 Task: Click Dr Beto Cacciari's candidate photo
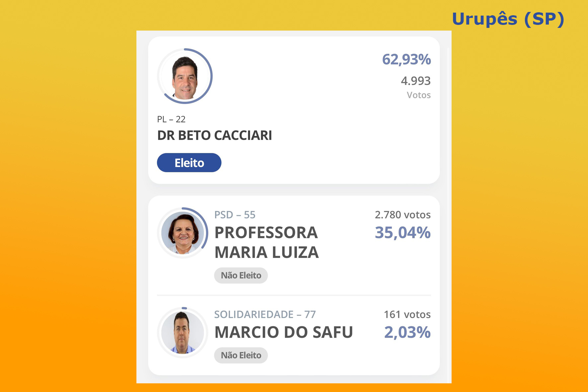point(185,76)
